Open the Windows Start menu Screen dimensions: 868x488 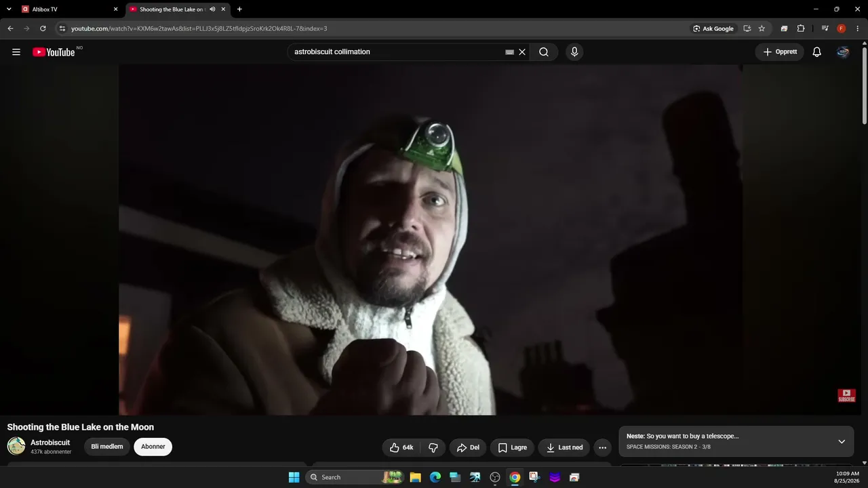click(294, 477)
